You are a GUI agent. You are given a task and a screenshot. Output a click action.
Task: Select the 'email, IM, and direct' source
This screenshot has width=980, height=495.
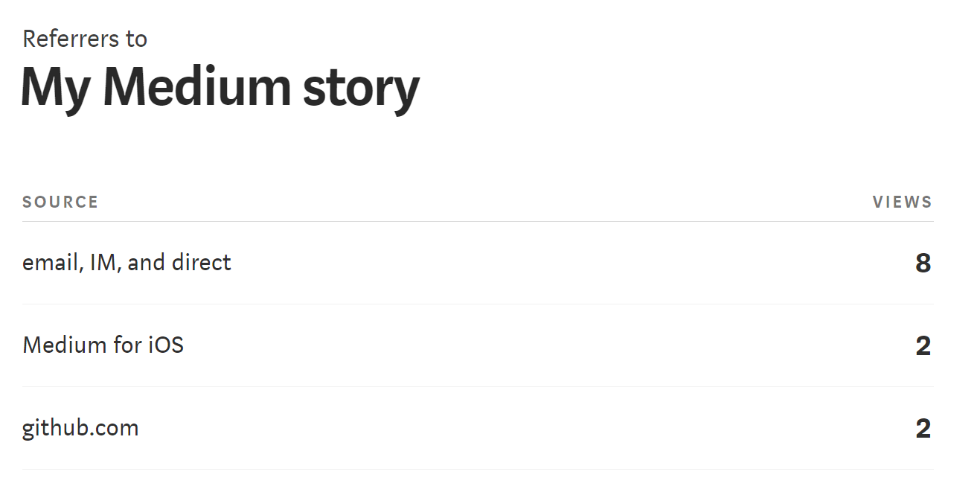(126, 263)
